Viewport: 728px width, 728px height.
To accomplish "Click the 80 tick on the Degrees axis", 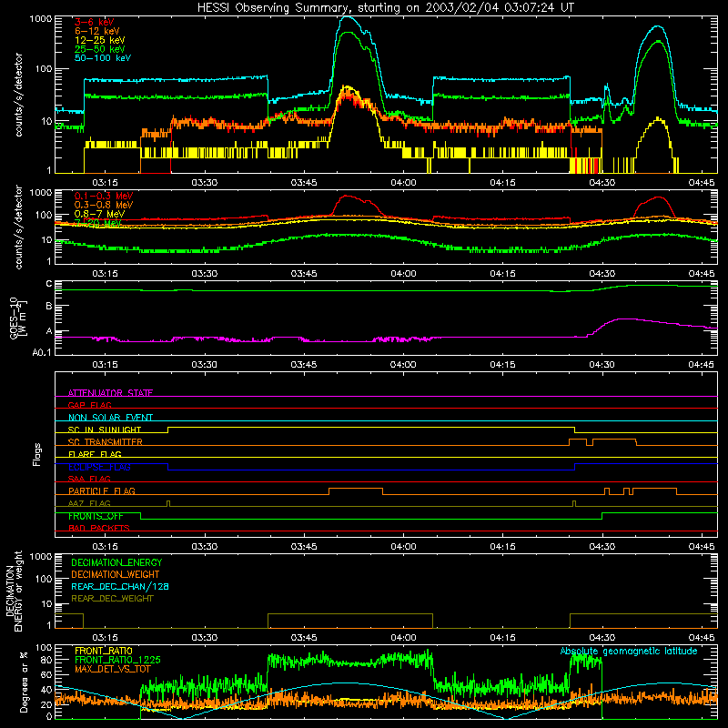I will [x=46, y=660].
